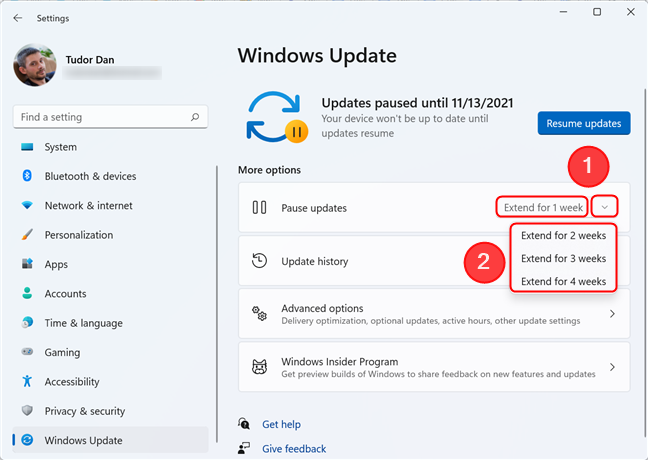Viewport: 648px width, 460px height.
Task: Click the sidebar vertical scrollbar
Action: 217,304
